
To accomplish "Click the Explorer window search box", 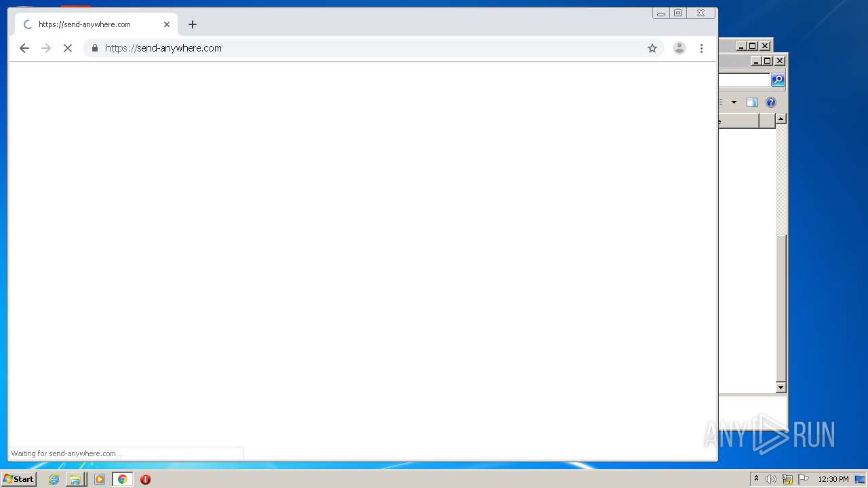I will [x=745, y=80].
